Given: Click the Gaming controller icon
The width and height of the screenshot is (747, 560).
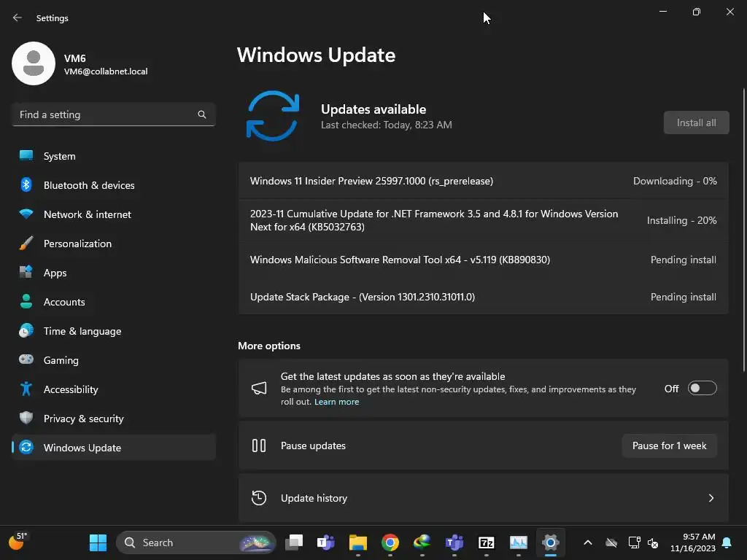Looking at the screenshot, I should [x=26, y=359].
